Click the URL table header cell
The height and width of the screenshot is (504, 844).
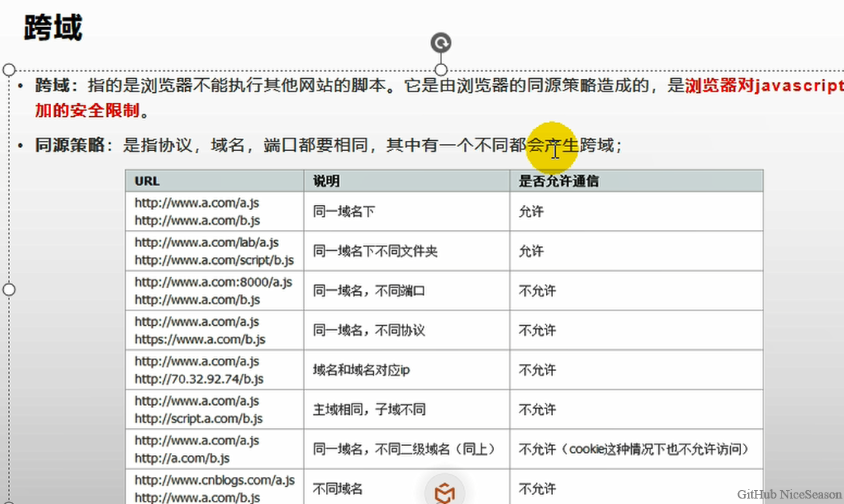point(147,181)
